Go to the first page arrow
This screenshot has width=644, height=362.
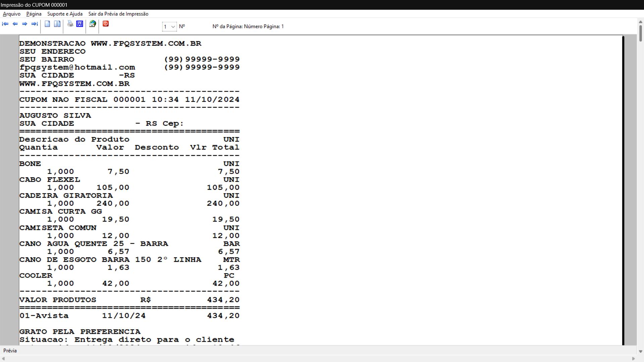pos(5,24)
